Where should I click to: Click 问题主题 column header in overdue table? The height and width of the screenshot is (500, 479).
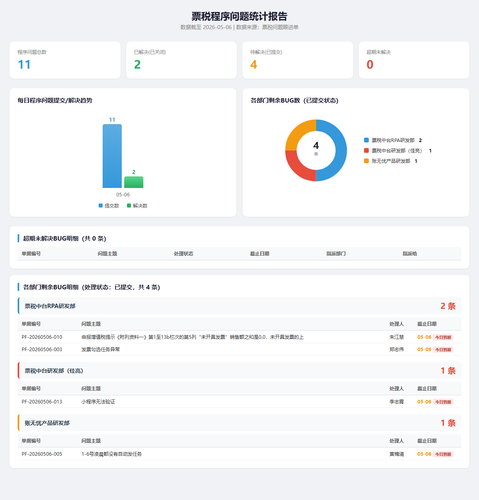[107, 254]
